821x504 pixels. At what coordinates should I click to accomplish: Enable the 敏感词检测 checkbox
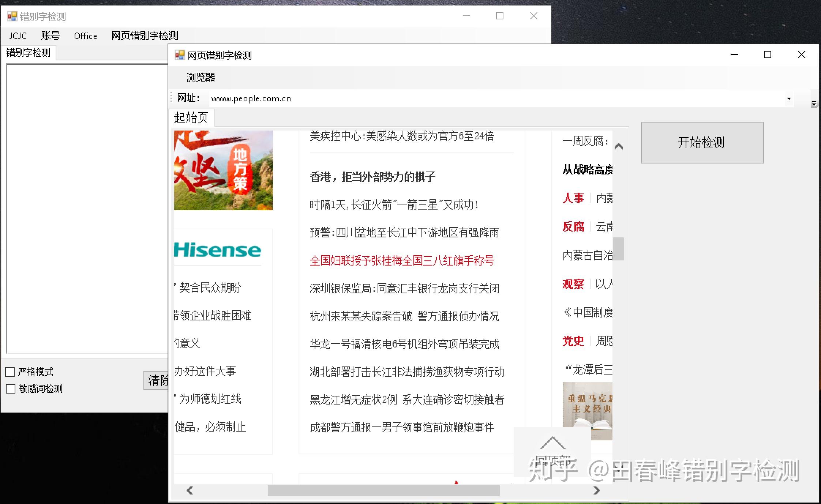11,389
